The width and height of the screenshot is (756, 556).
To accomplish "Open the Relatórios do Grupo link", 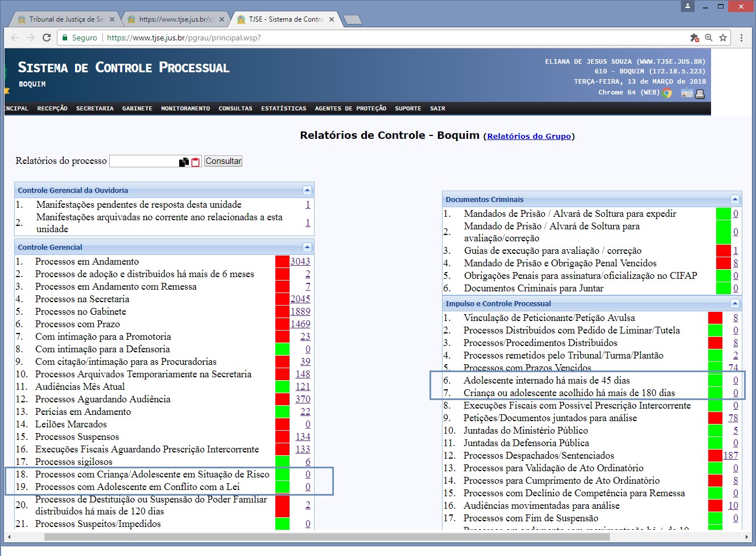I will point(529,136).
